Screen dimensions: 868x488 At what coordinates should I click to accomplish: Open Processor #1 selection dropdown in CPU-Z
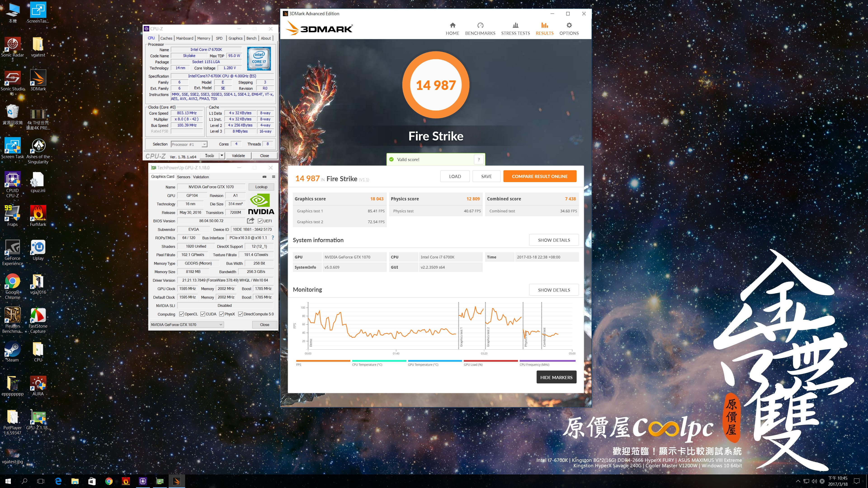coord(189,145)
